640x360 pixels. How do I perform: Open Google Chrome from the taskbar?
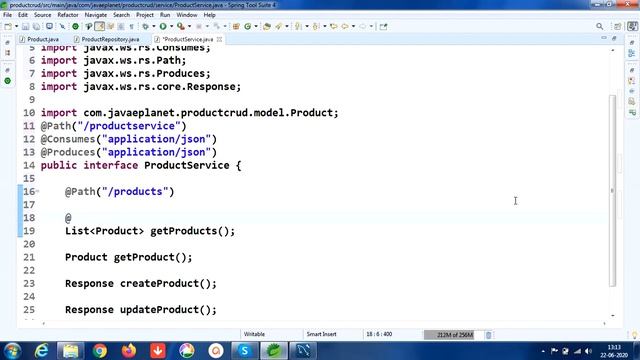[99, 351]
